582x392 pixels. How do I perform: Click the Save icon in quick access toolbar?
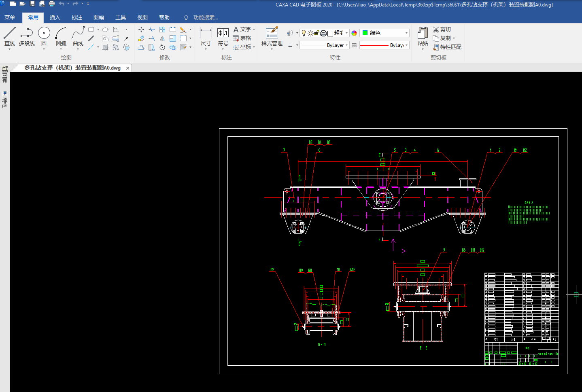[x=32, y=4]
